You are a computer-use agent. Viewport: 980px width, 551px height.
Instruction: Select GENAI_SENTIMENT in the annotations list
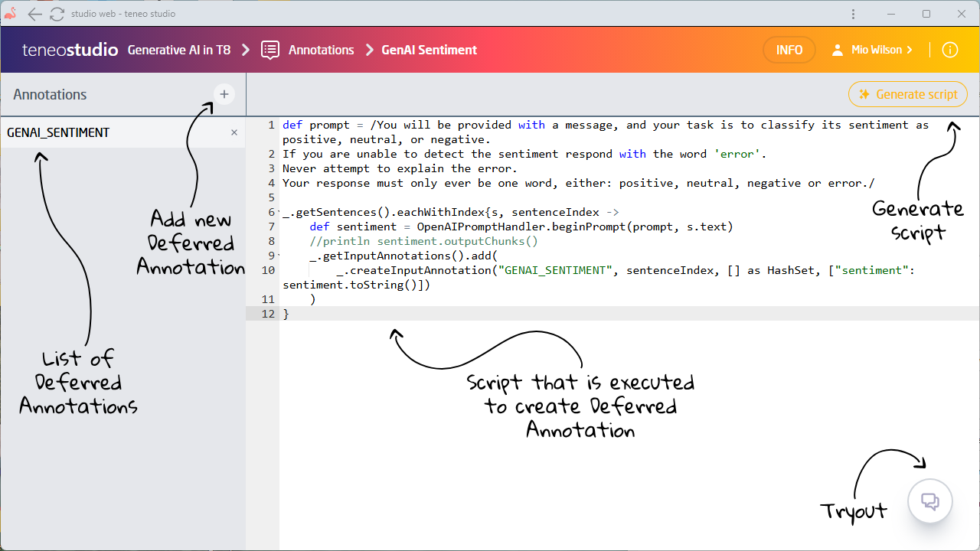click(x=58, y=132)
